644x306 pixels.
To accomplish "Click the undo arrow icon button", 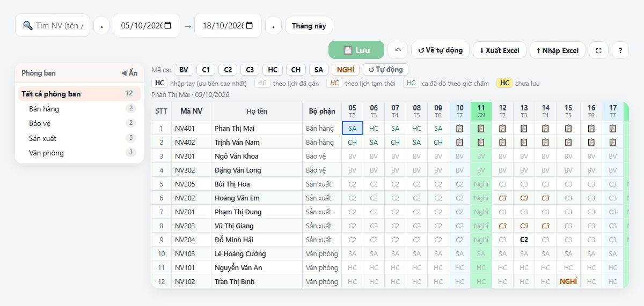I will (x=398, y=50).
